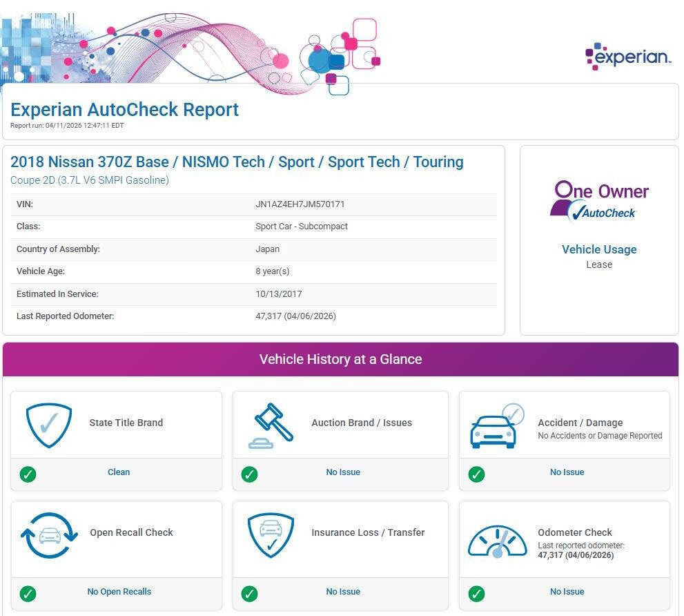Click green checkmark beside No Open Recalls

(x=28, y=594)
